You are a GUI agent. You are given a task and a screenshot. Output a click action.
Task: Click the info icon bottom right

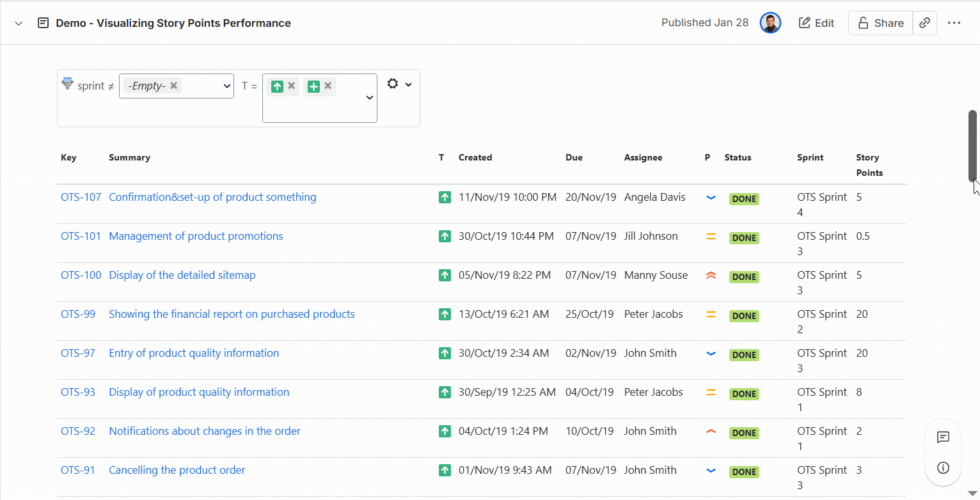(x=943, y=467)
